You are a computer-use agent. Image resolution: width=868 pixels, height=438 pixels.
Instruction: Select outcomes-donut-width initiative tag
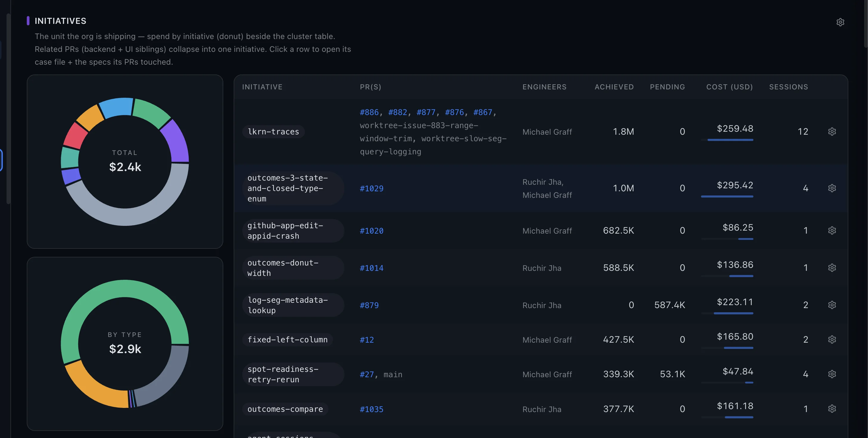tap(293, 268)
